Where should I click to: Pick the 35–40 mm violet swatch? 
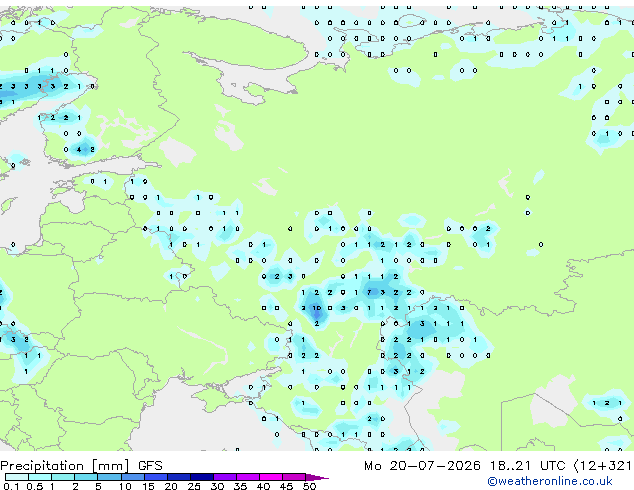click(248, 477)
